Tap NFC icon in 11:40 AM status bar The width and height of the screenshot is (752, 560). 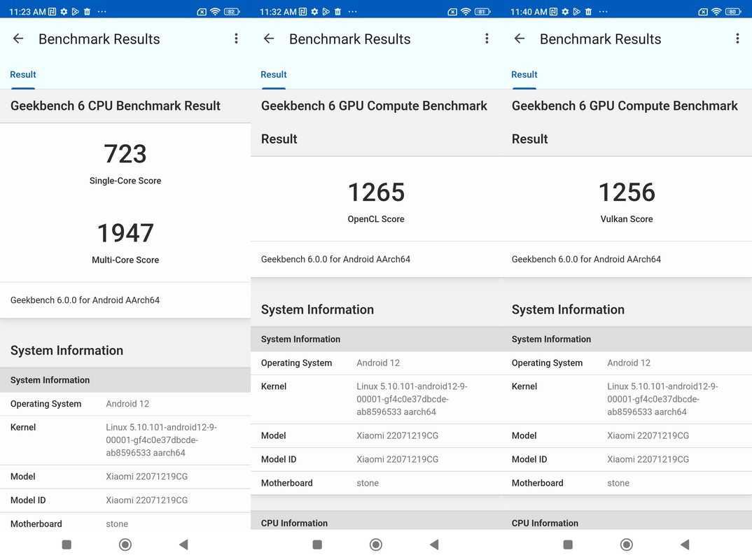click(553, 11)
